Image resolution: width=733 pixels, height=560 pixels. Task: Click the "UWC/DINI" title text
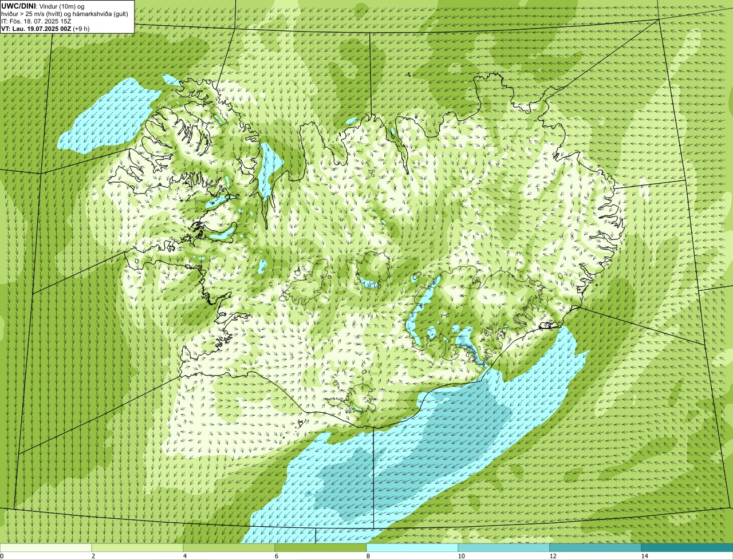click(18, 6)
